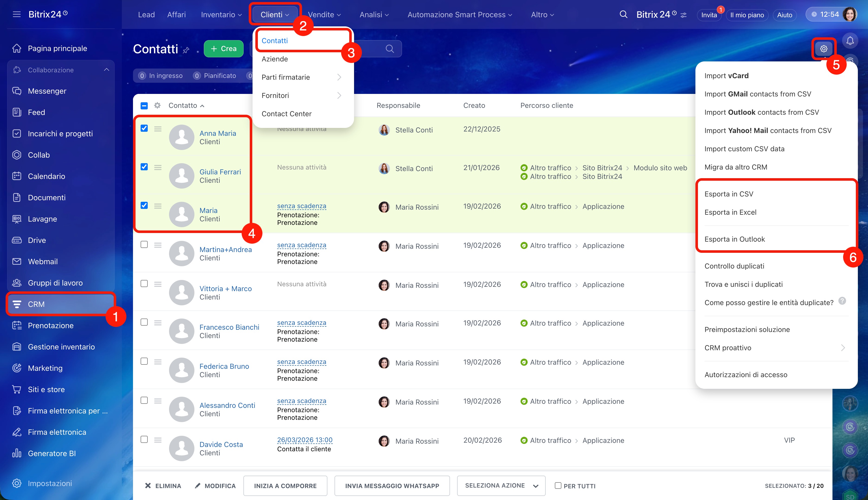Click the settings gear icon near Contatti
868x500 pixels.
[823, 49]
